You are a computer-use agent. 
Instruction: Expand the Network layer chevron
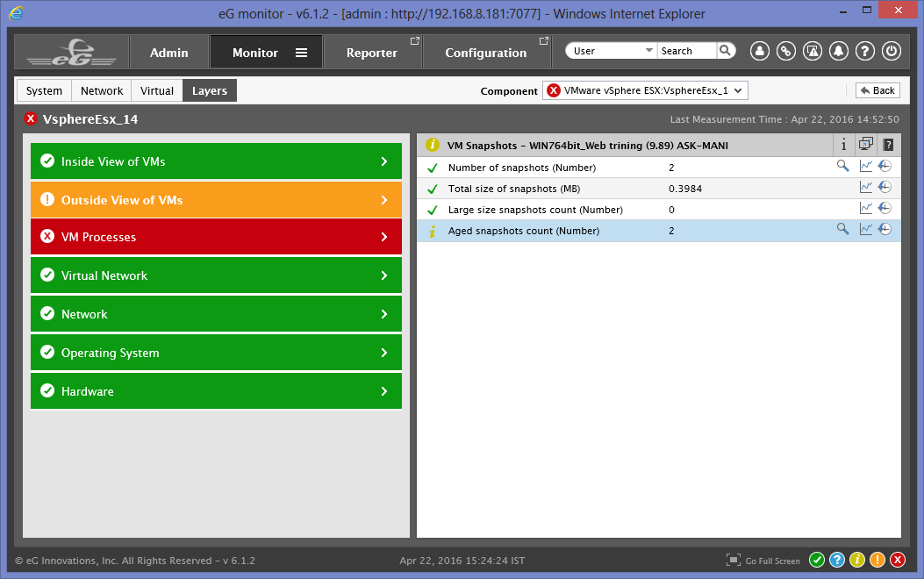point(384,314)
